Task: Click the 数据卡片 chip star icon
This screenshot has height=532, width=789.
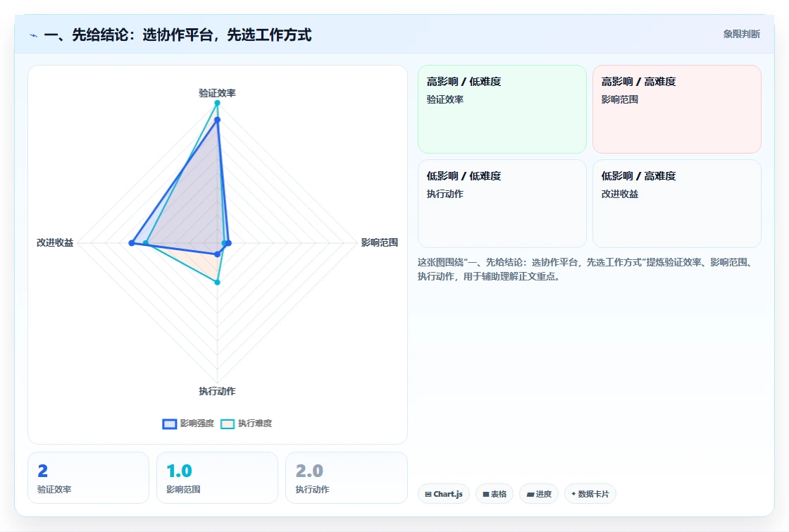Action: click(x=573, y=494)
